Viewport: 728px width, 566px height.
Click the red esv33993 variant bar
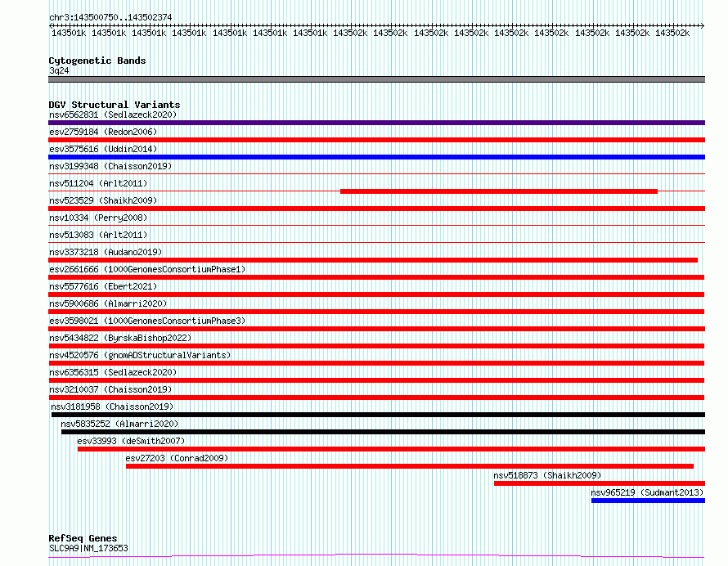tap(391, 449)
